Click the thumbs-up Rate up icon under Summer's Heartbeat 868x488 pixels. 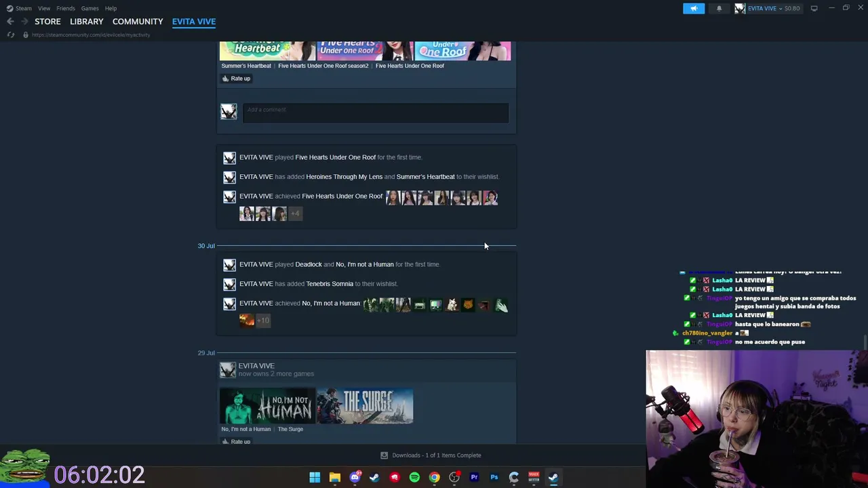point(226,79)
